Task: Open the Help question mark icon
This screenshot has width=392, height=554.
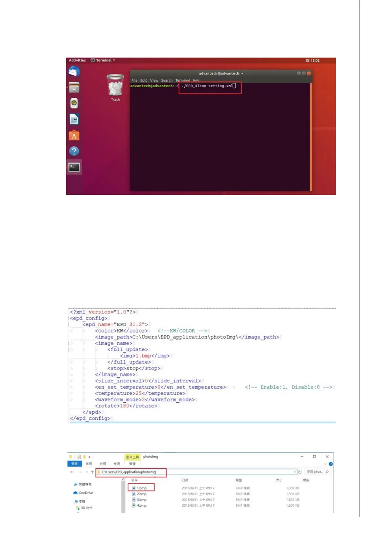Action: (74, 151)
